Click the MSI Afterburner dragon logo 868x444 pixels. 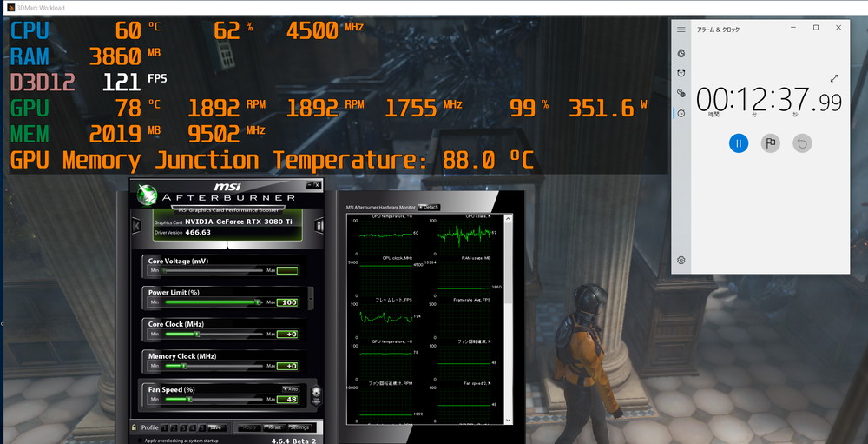148,194
